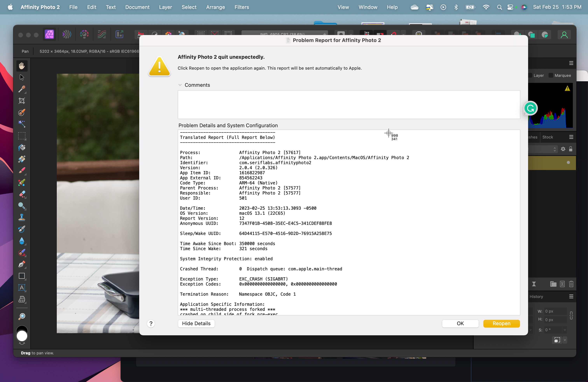Screen dimensions: 588x382
Task: Select the Paint Brush tool
Action: coord(22,171)
